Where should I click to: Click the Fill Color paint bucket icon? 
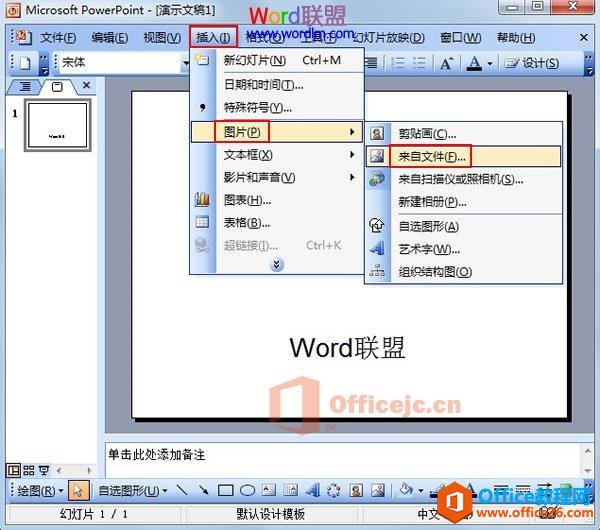point(406,489)
